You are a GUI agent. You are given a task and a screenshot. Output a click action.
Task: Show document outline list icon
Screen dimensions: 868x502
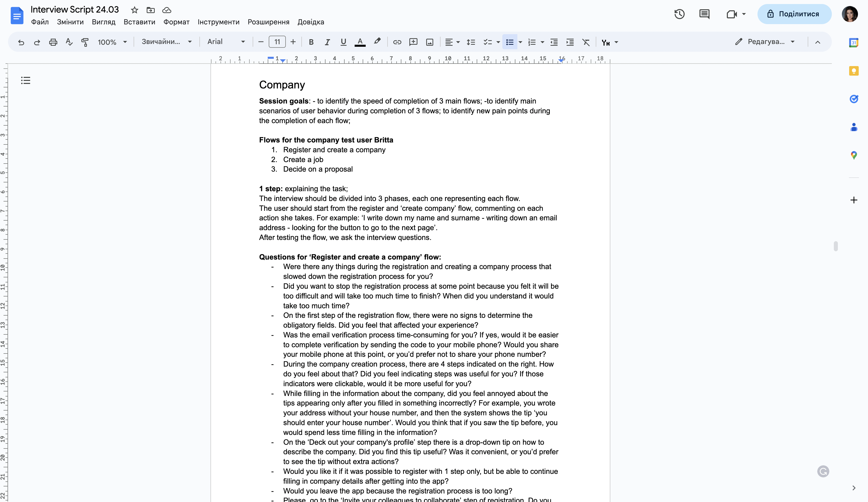(25, 81)
